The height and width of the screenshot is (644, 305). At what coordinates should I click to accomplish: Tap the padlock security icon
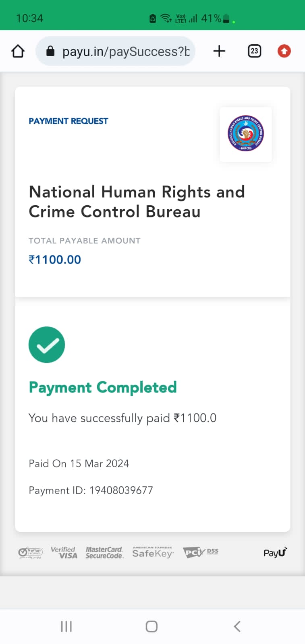50,51
